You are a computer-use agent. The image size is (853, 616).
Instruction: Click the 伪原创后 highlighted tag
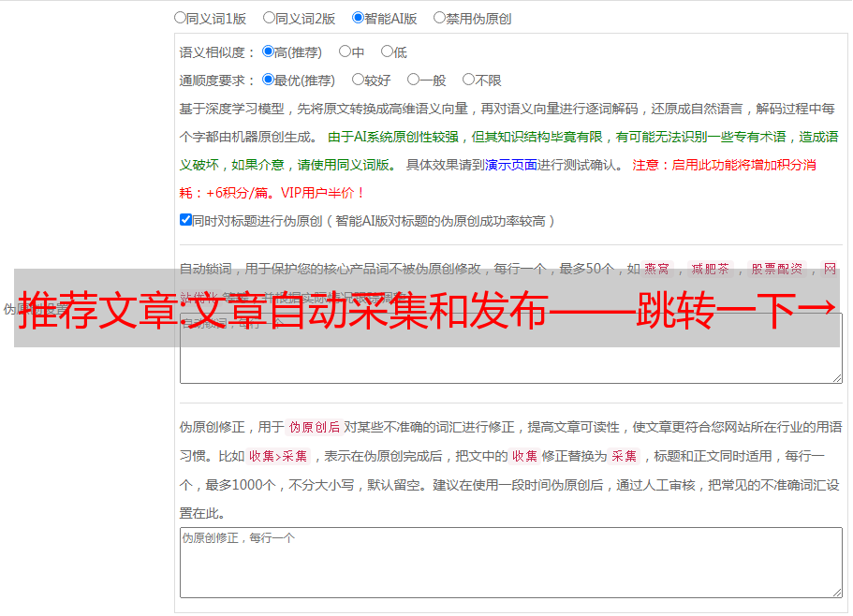pos(315,427)
